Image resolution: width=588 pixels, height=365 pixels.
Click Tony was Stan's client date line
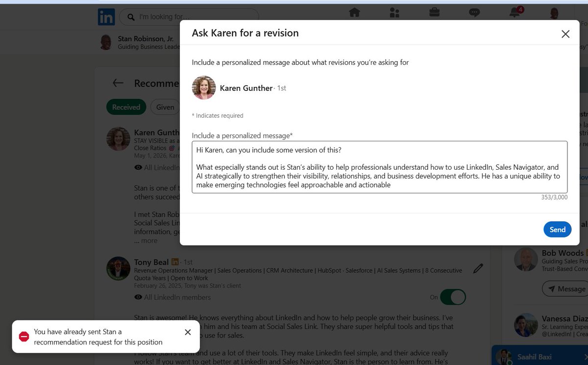coord(188,286)
